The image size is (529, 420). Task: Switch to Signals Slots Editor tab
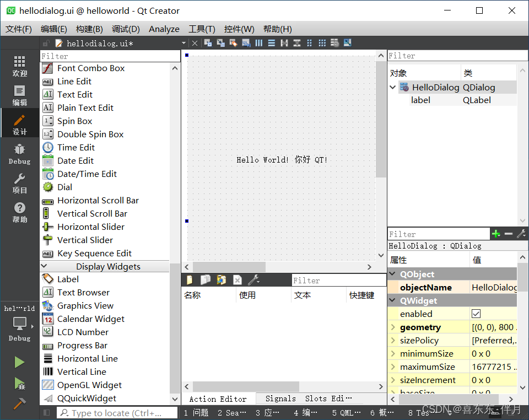[309, 399]
